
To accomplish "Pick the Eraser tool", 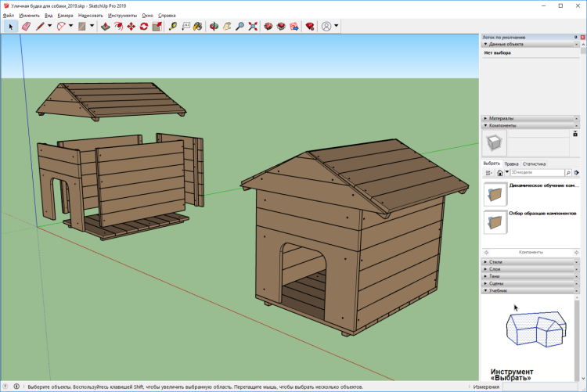I will coord(25,26).
